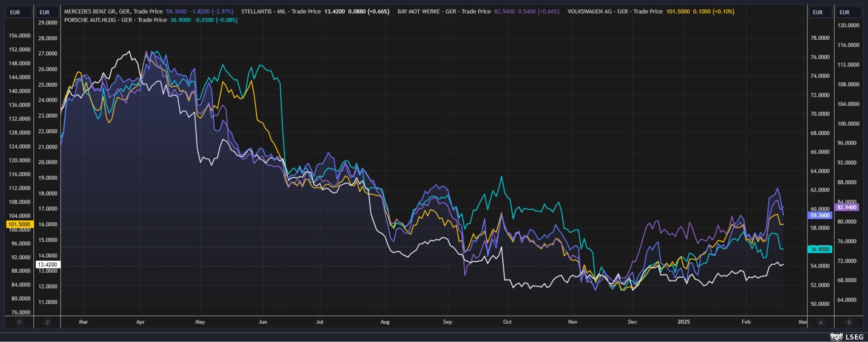Click the teal 36.9000 price tag on the axis
The image size is (868, 342).
click(x=820, y=249)
